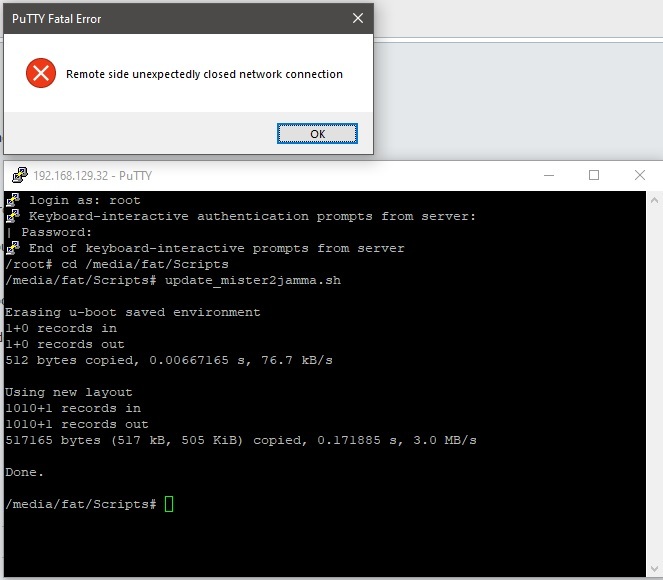Click the PuTTY icon beside 'End of keyboard-interactive' line

point(13,248)
